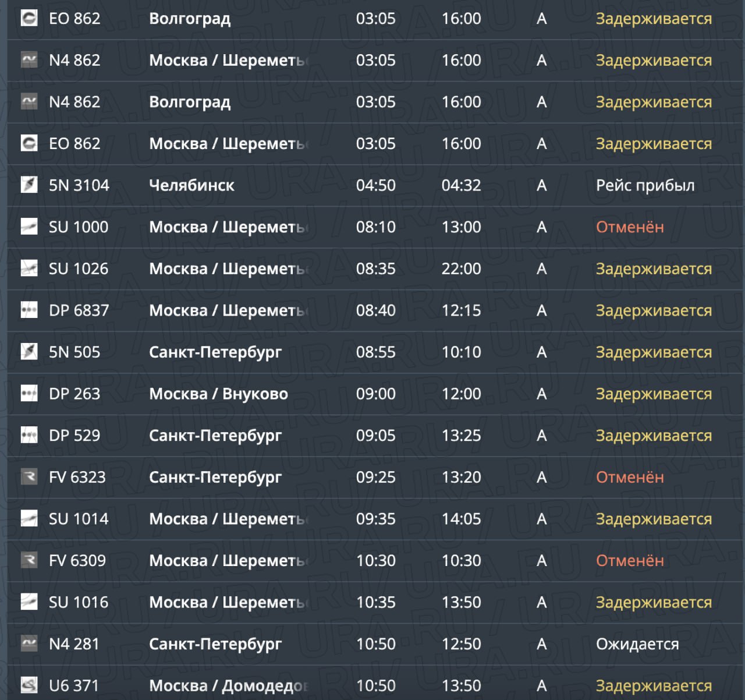This screenshot has width=745, height=700.
Task: Click Aeroflot logo beside SU 1000
Action: 29,227
